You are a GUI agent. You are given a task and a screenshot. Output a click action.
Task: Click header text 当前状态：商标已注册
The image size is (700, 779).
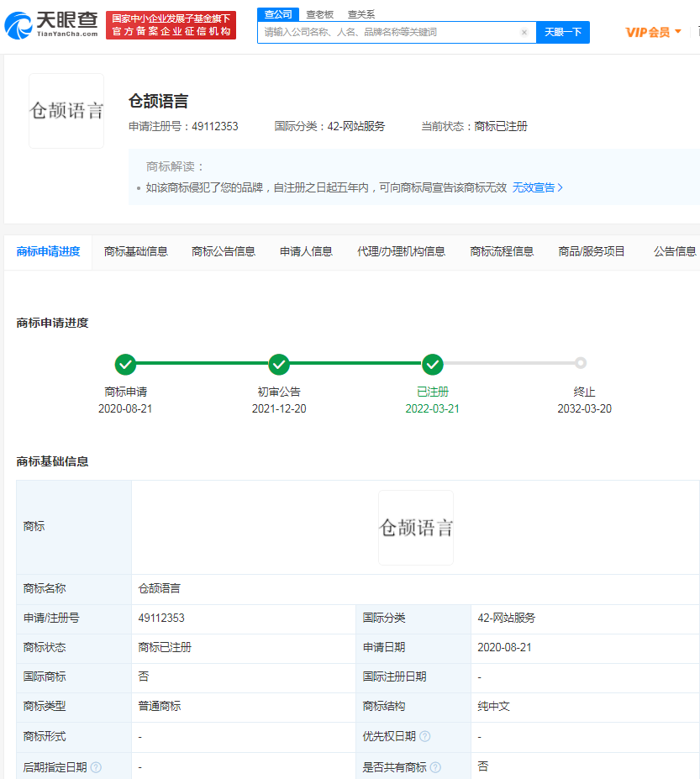click(x=475, y=127)
